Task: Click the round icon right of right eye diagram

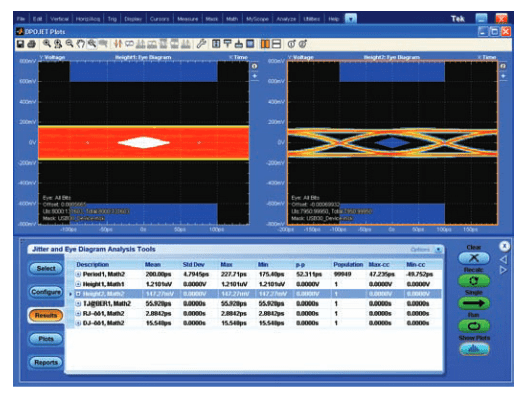Action: point(503,66)
